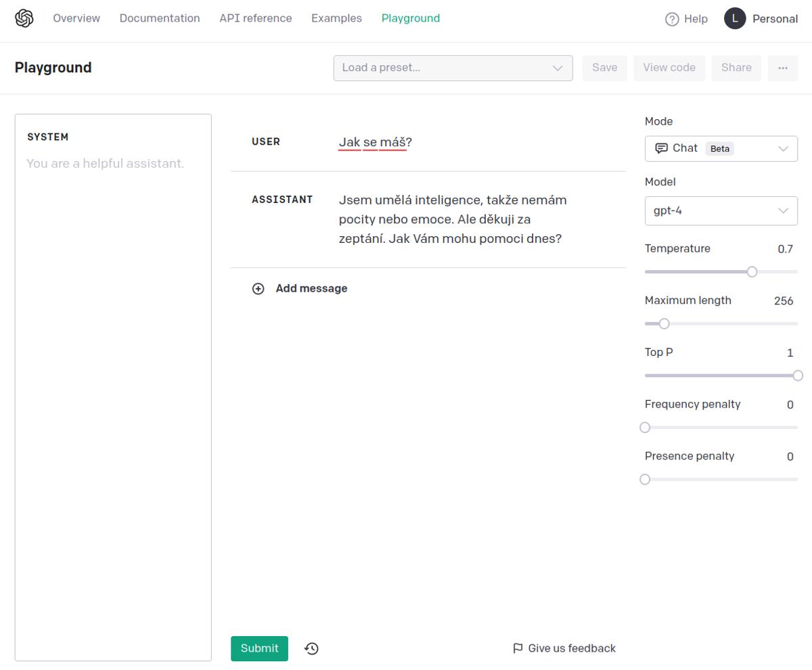This screenshot has height=670, width=812.
Task: Open the Model gpt-4 dropdown
Action: tap(721, 210)
